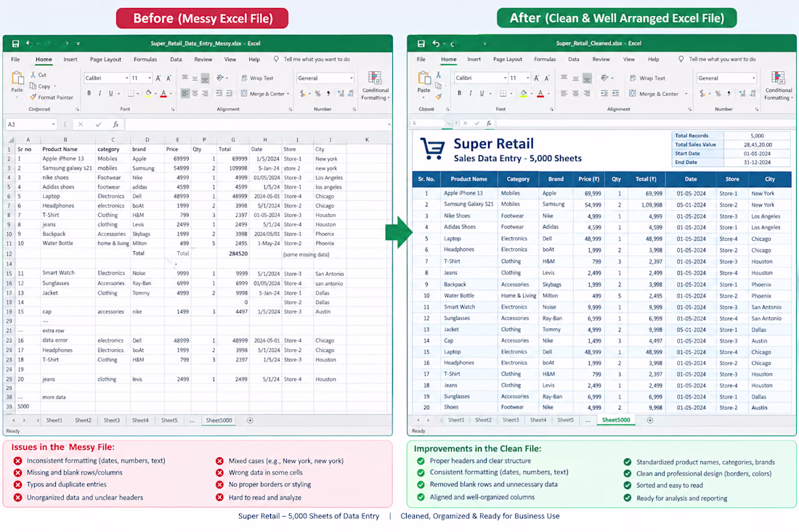
Task: Click the File button in the Cleaned Excel window
Action: [421, 60]
